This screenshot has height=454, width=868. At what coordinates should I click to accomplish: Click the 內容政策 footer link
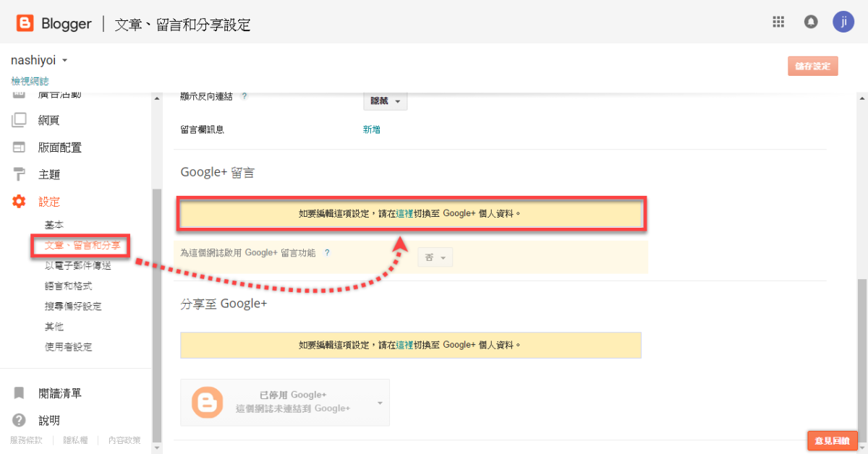tap(124, 440)
